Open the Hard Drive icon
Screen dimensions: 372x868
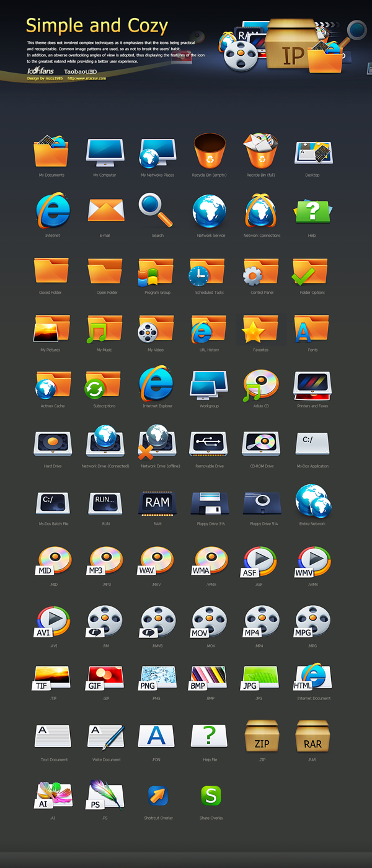click(52, 444)
